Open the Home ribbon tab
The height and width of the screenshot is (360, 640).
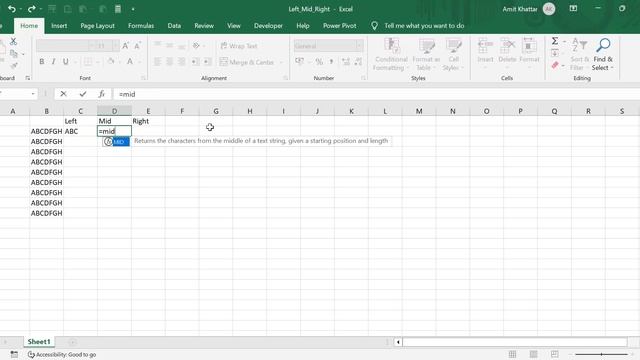click(29, 26)
